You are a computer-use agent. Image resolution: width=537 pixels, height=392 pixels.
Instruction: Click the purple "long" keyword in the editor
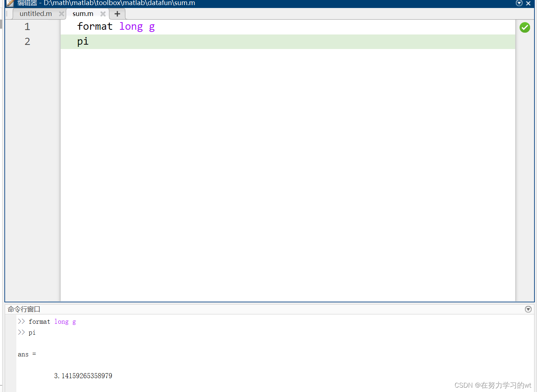[131, 26]
